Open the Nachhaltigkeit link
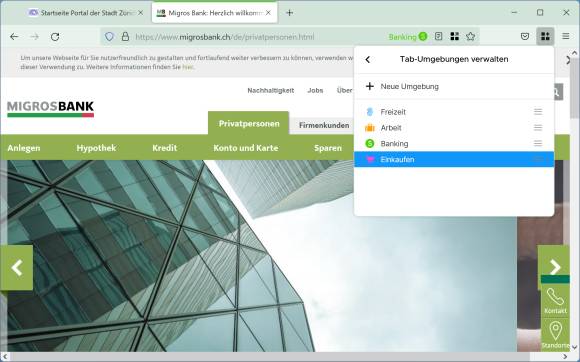The height and width of the screenshot is (362, 580). coord(271,90)
